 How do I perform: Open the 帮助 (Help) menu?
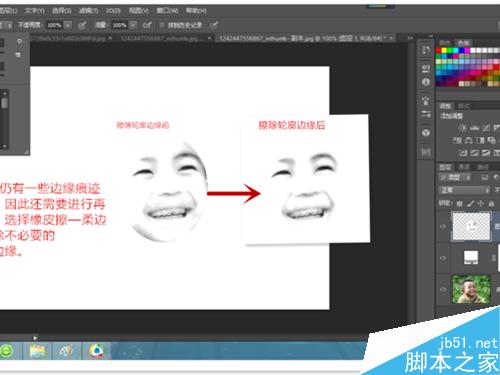pos(196,11)
